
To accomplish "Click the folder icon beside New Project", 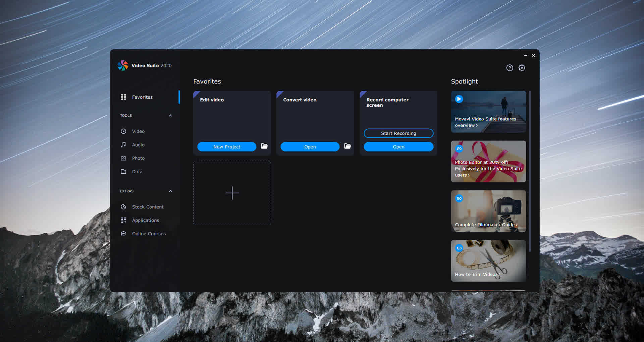I will point(264,147).
